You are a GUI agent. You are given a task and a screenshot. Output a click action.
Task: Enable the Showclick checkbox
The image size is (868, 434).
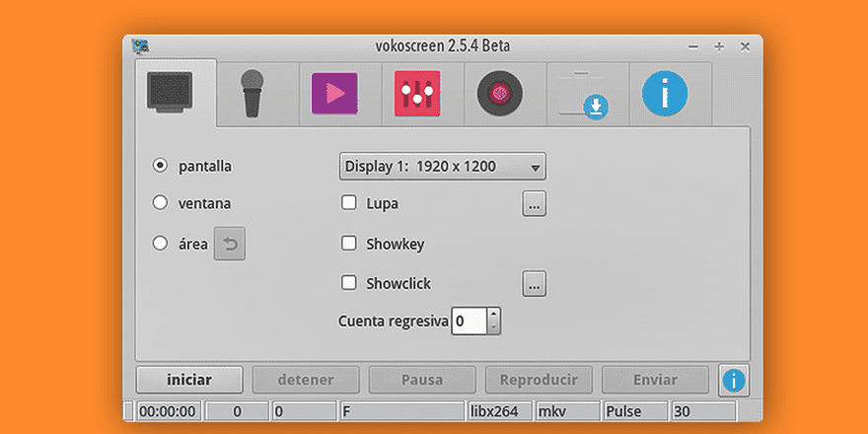pos(349,283)
